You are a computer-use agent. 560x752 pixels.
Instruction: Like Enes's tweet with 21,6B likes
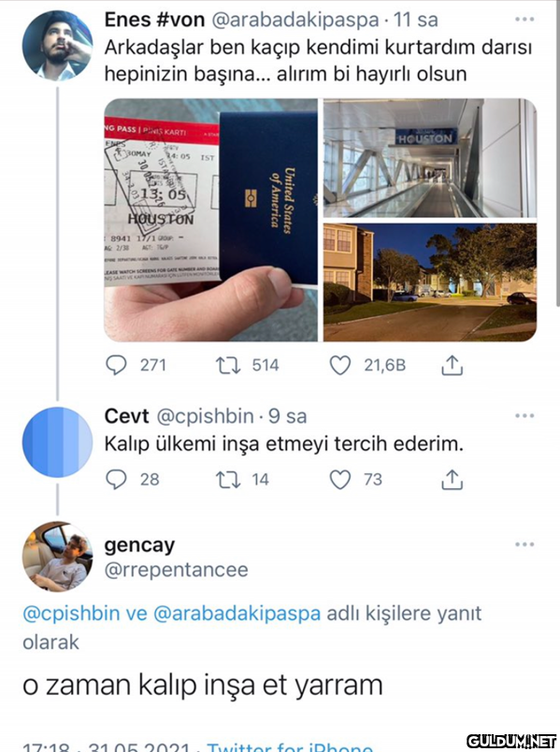(x=340, y=366)
